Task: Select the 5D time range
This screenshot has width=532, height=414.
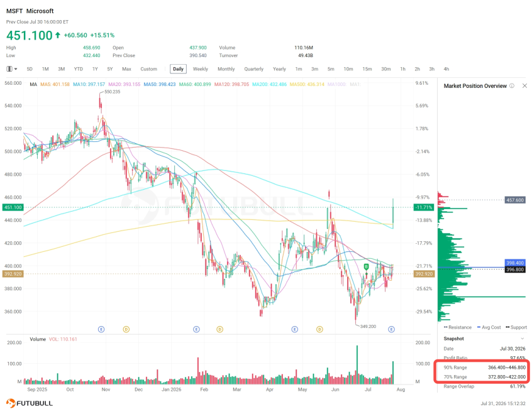Action: [x=30, y=69]
